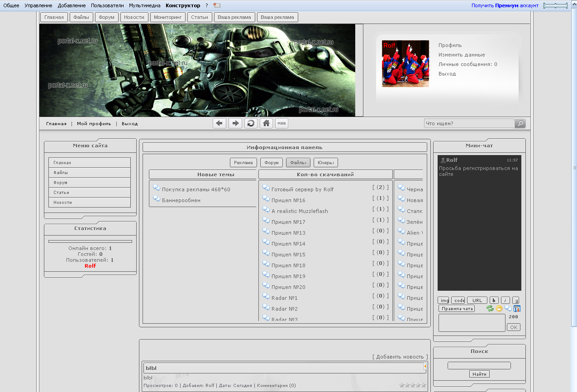Viewport: 577px width, 392px height.
Task: Switch to the "Юзеры" tab in the information panel
Action: click(x=326, y=163)
